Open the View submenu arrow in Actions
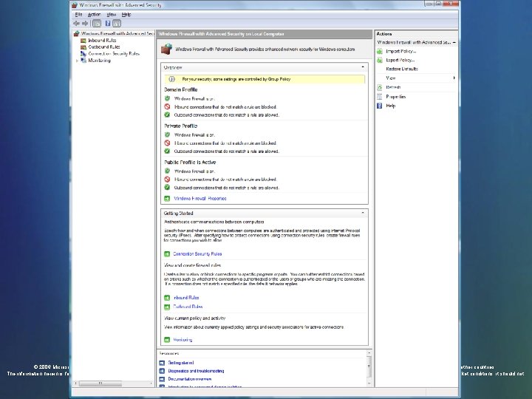532x399 pixels. click(x=454, y=78)
